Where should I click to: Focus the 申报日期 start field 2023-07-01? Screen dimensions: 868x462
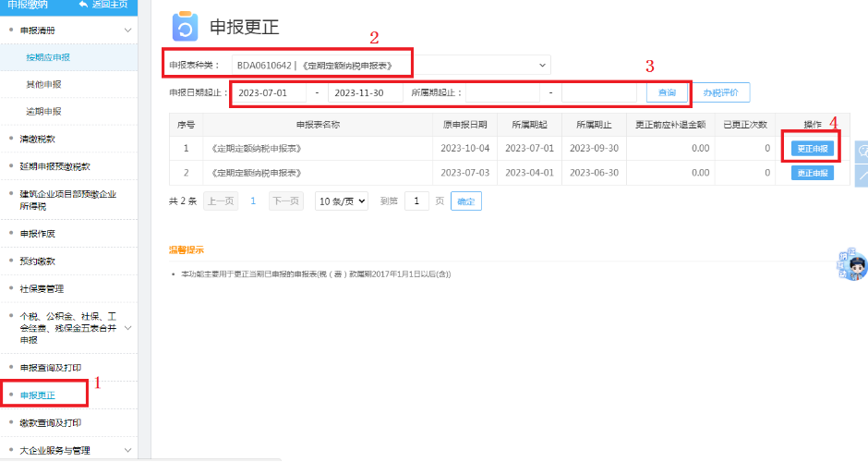point(269,92)
